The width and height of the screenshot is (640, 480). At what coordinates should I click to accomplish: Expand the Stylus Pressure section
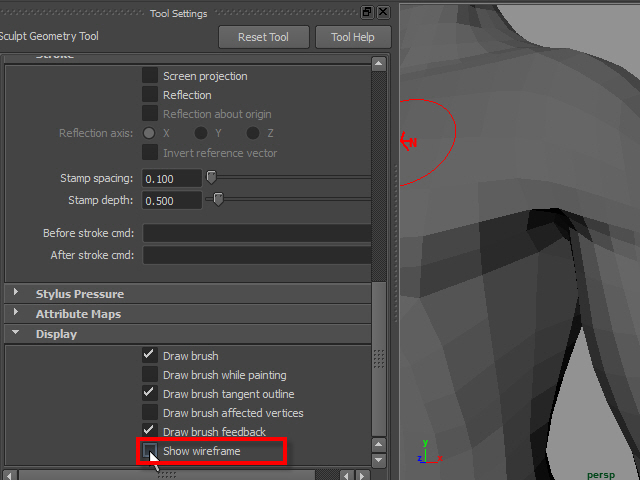[x=17, y=294]
